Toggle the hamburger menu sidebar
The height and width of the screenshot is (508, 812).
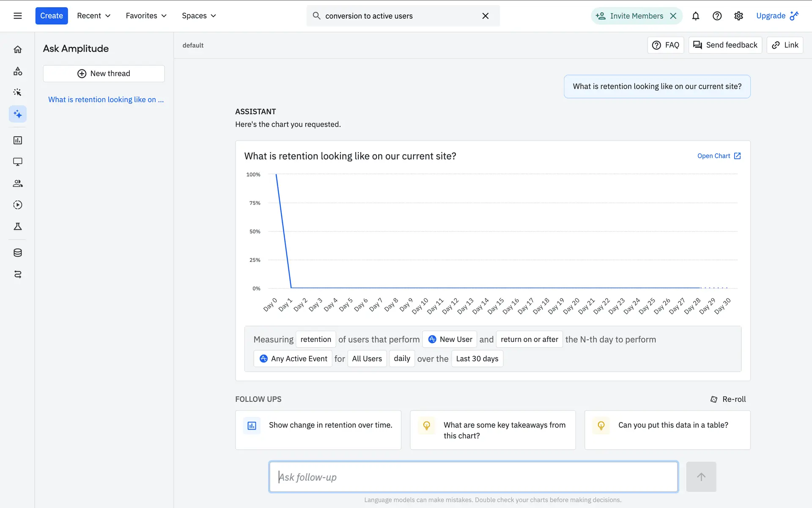[x=17, y=16]
